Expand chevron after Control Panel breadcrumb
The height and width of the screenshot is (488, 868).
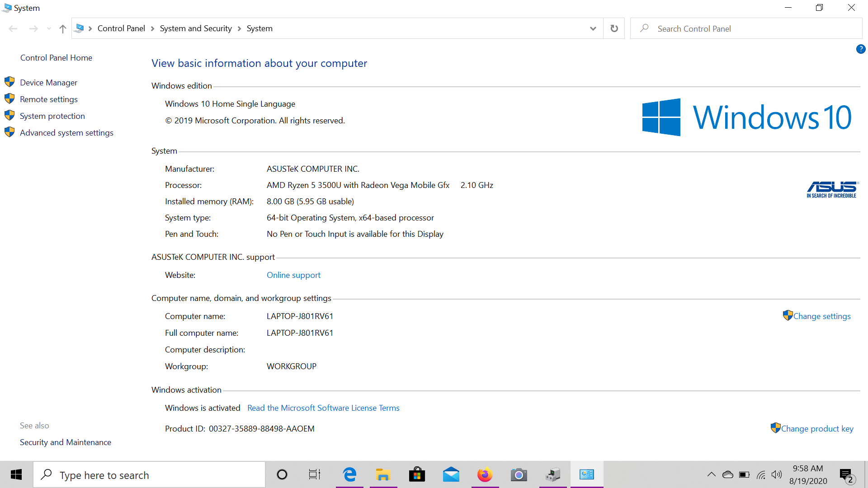(x=152, y=28)
